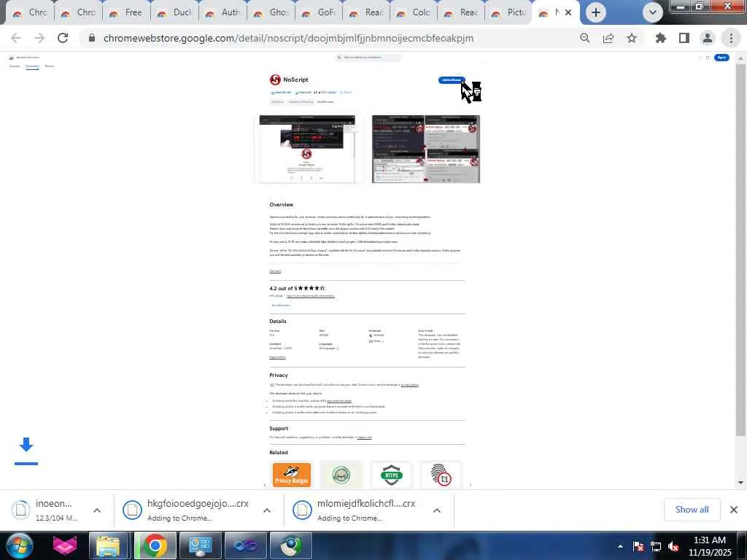747x560 pixels.
Task: Close the downloads bar
Action: [734, 510]
